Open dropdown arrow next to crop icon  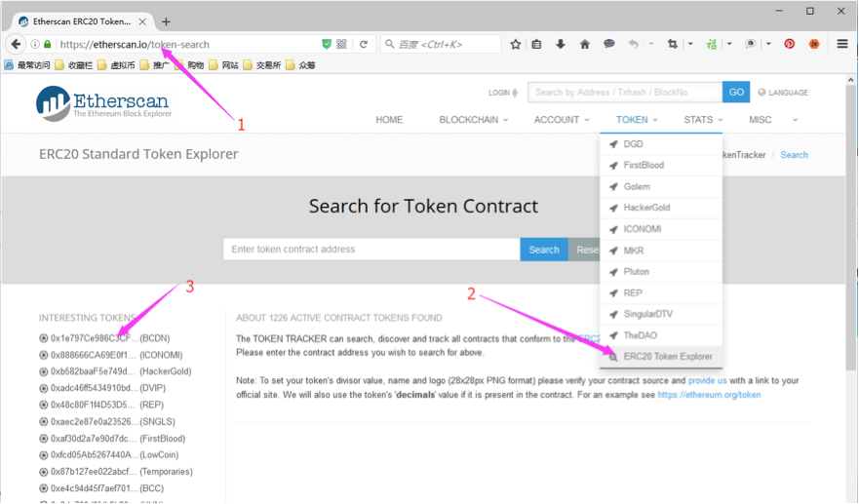(690, 44)
